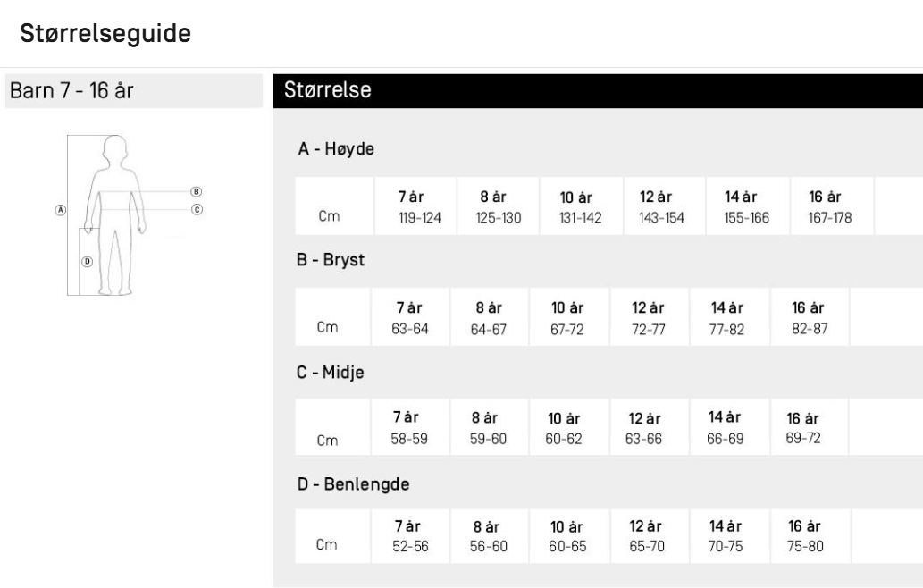Select the 10 år height cell 131-142

[581, 206]
